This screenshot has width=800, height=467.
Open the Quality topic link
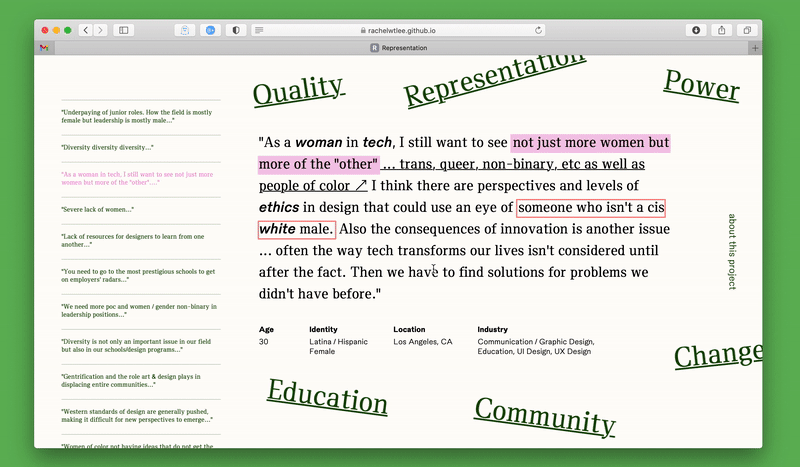click(x=298, y=90)
